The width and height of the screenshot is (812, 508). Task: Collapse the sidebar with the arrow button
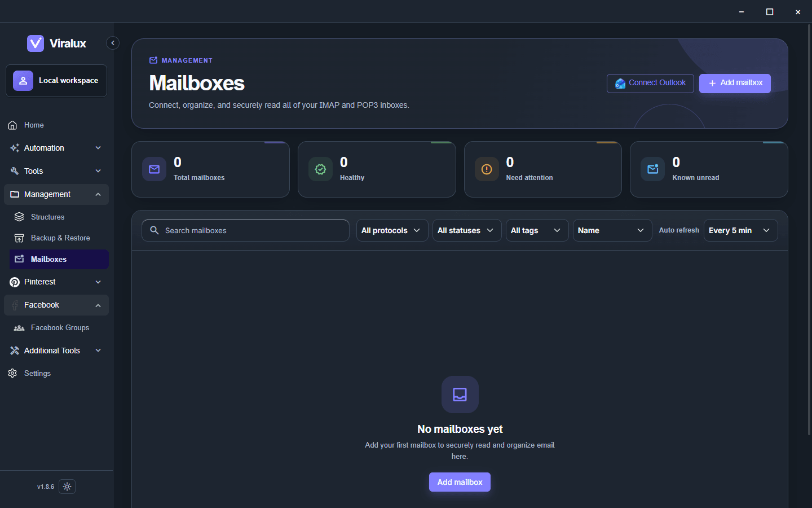pos(113,43)
